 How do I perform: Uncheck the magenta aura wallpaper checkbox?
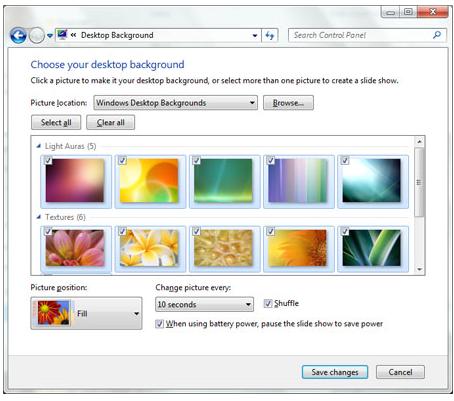48,160
